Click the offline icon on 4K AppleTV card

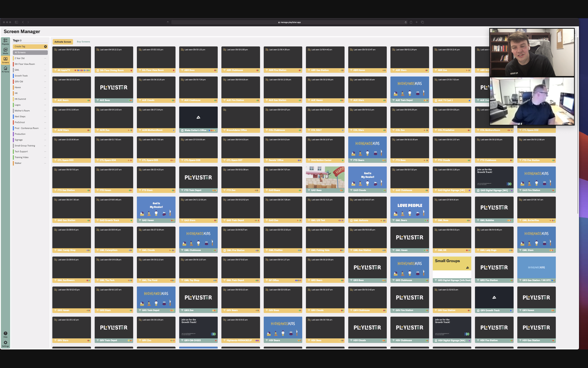(x=56, y=50)
